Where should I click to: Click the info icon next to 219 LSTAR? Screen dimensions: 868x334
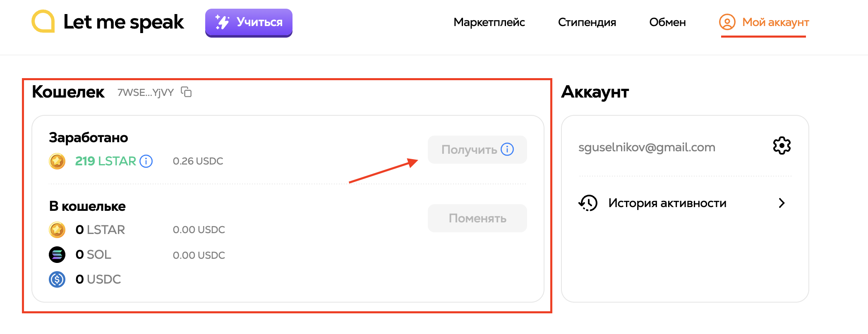coord(146,161)
